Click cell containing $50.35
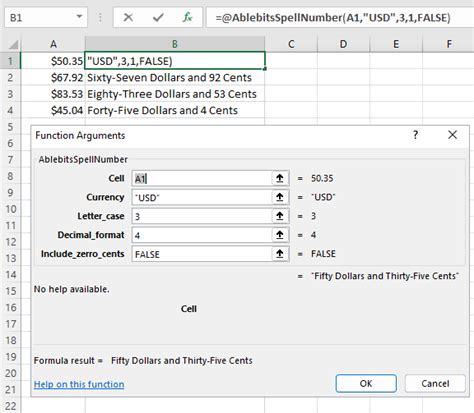Image resolution: width=474 pixels, height=413 pixels. coord(53,61)
